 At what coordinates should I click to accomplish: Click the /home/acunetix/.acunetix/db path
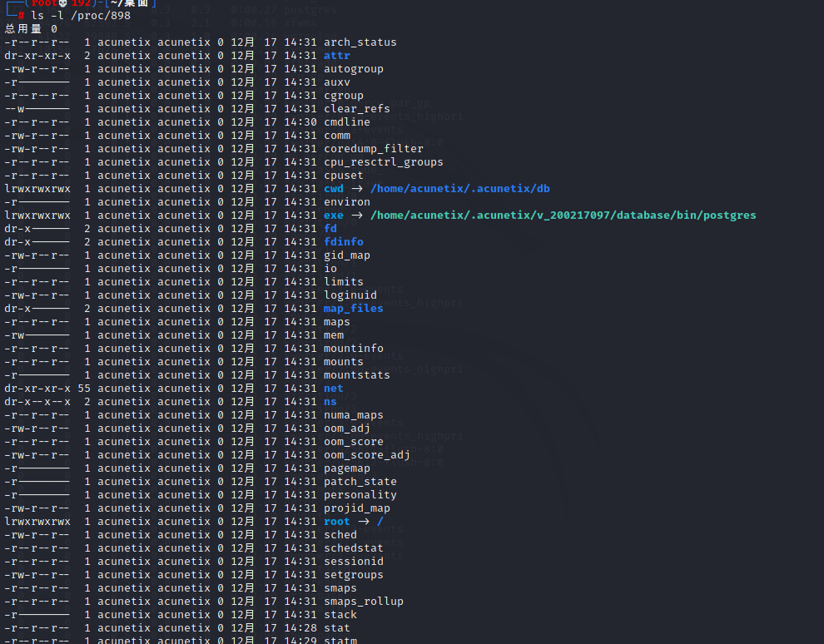coord(459,189)
